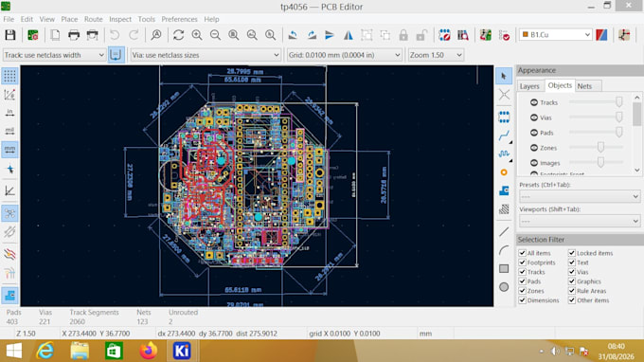Adjust the Zones opacity slider
This screenshot has width=644, height=362.
pos(600,147)
